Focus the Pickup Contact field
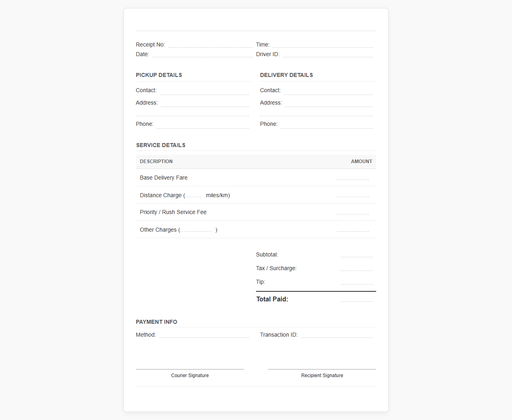Image resolution: width=512 pixels, height=420 pixels. (204, 91)
